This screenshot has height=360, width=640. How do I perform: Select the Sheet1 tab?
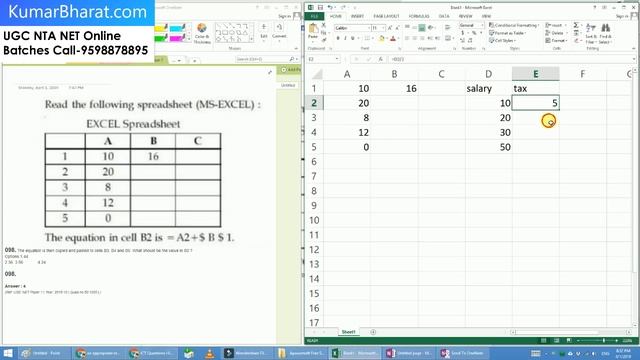click(348, 332)
